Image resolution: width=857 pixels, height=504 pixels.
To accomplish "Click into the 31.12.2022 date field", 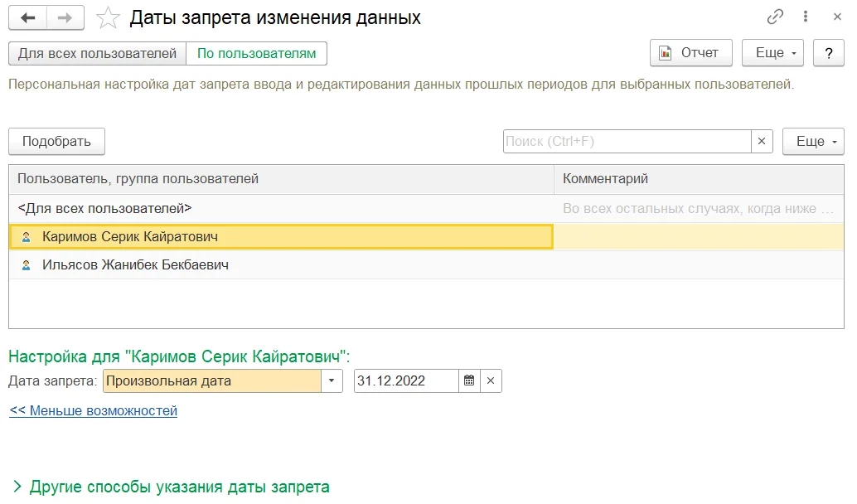I will 405,381.
